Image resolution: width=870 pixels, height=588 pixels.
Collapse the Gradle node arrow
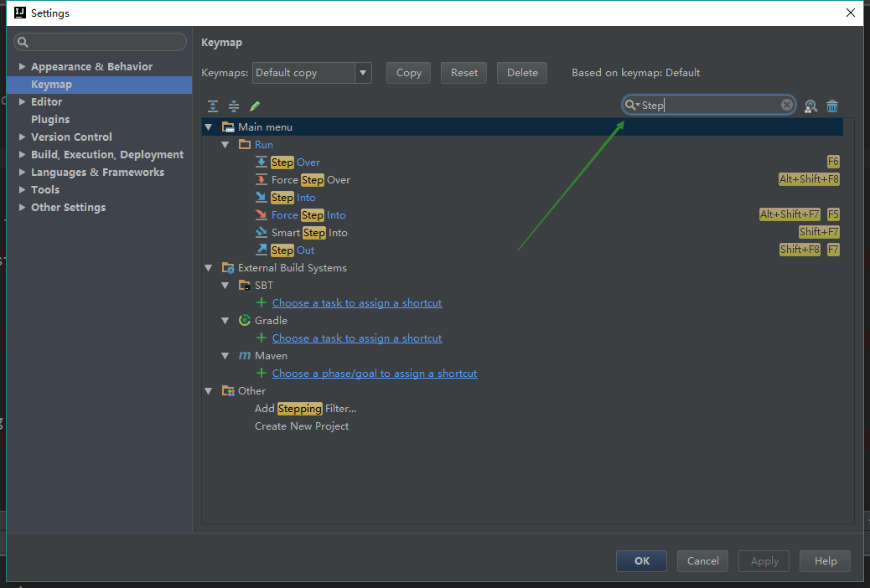(225, 321)
